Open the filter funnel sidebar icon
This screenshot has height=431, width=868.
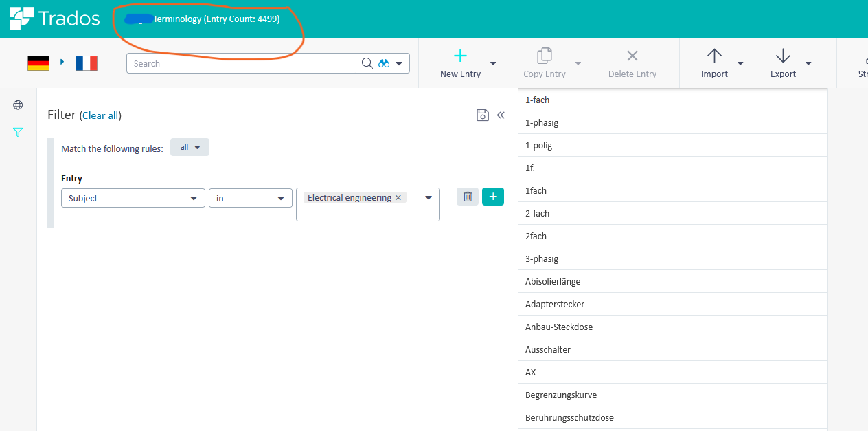tap(18, 133)
